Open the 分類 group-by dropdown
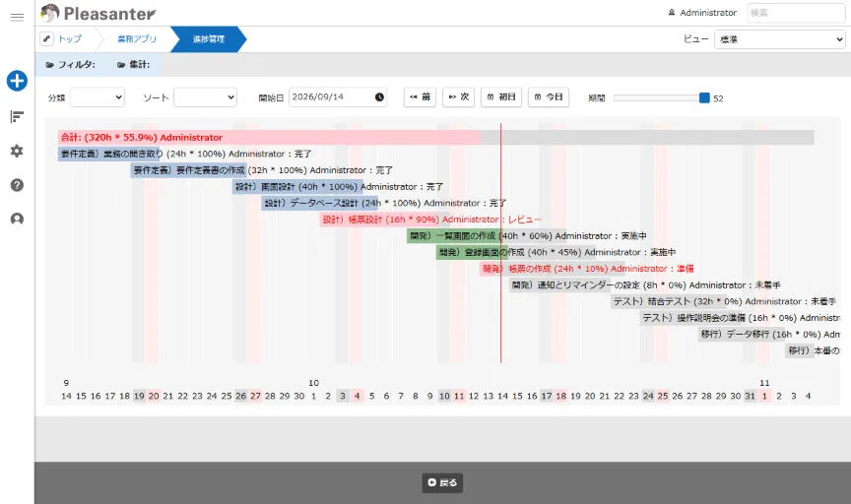Screen dimensions: 851x504 coord(98,97)
